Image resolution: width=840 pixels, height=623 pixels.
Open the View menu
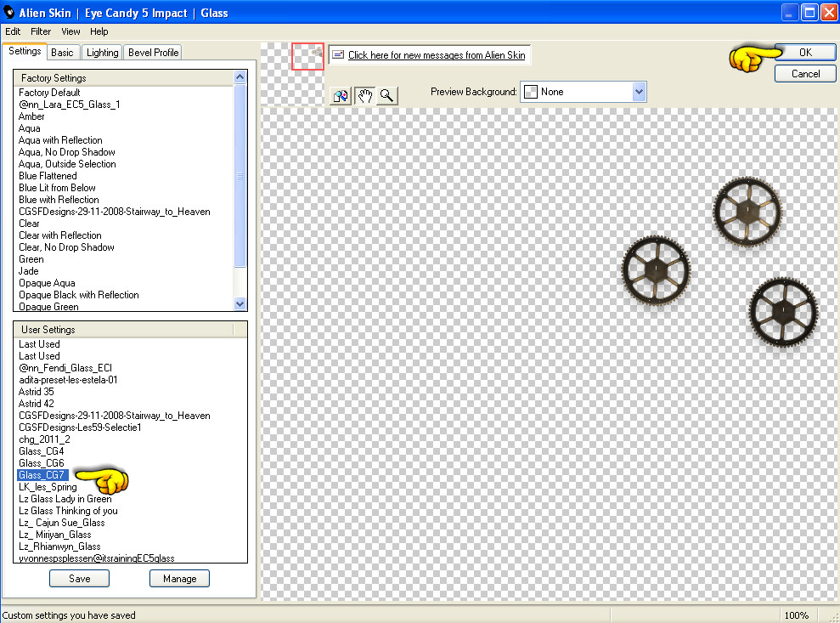click(70, 31)
